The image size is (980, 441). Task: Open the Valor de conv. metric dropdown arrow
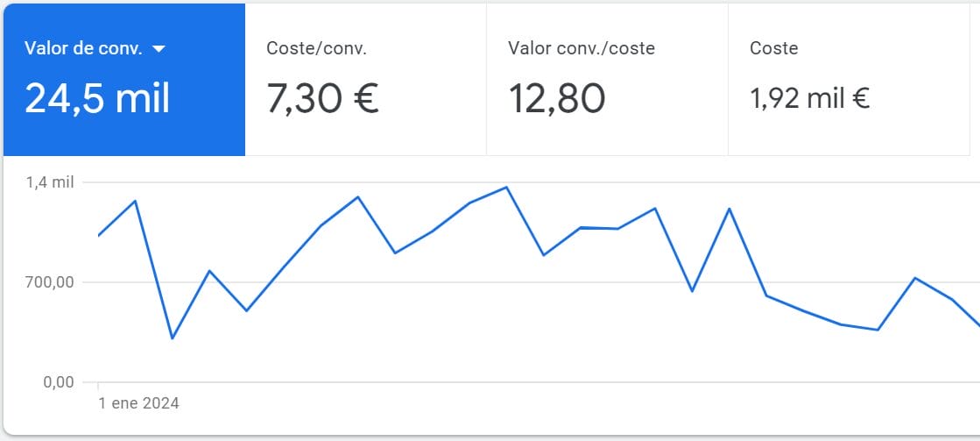[x=159, y=49]
